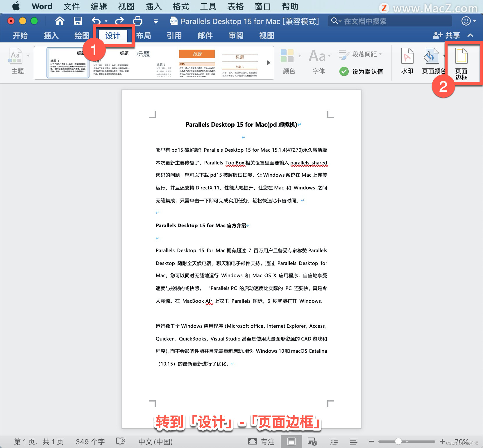
Task: Open the Tools (工具) menu
Action: [208, 6]
